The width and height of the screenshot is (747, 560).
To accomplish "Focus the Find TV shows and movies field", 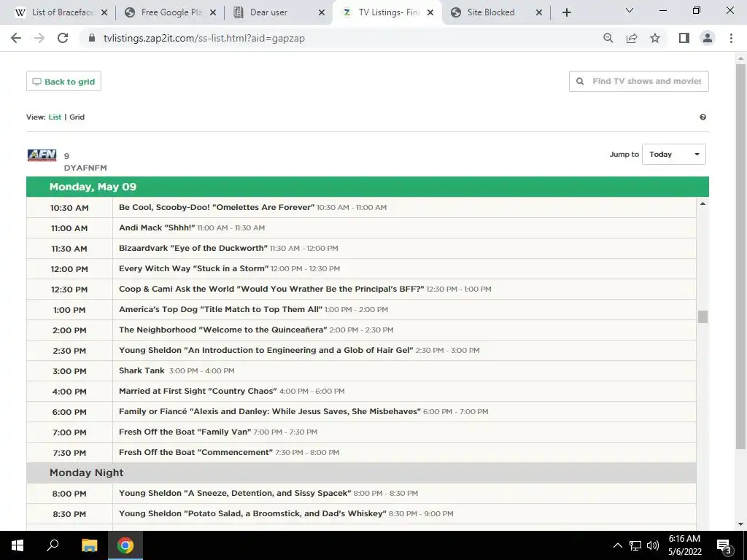I will [638, 82].
